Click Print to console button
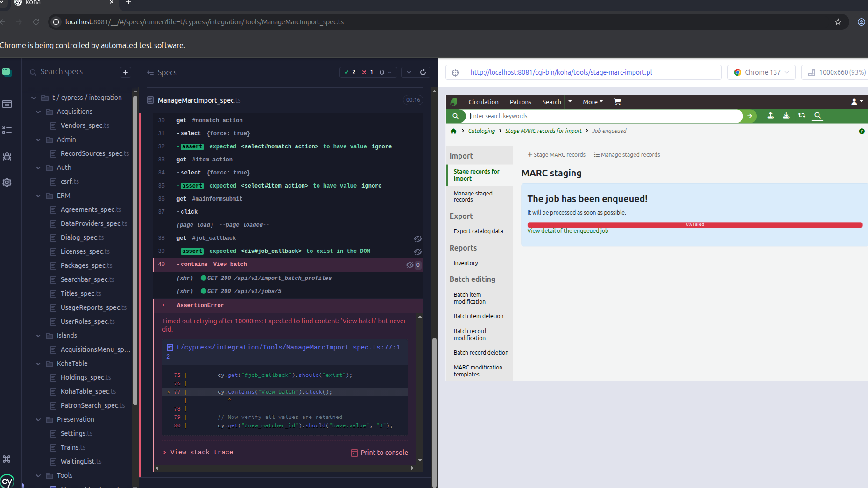The height and width of the screenshot is (488, 868). coord(379,453)
